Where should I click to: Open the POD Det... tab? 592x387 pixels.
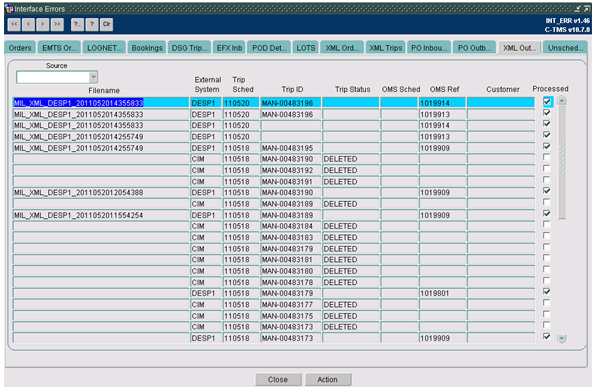269,48
